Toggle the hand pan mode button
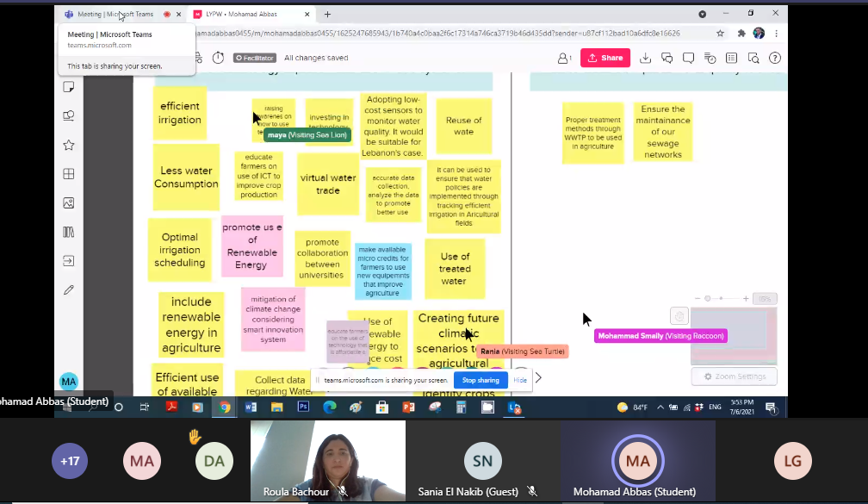Screen dimensions: 868x504 [x=679, y=315]
